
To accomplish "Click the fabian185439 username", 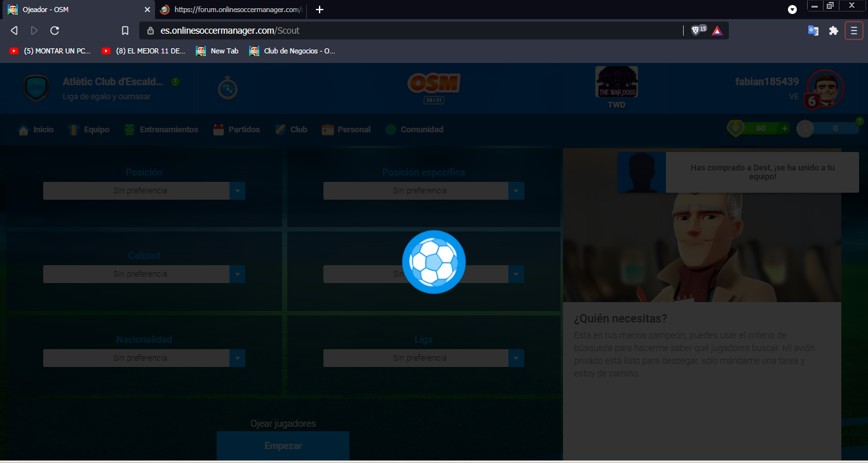I will [767, 82].
